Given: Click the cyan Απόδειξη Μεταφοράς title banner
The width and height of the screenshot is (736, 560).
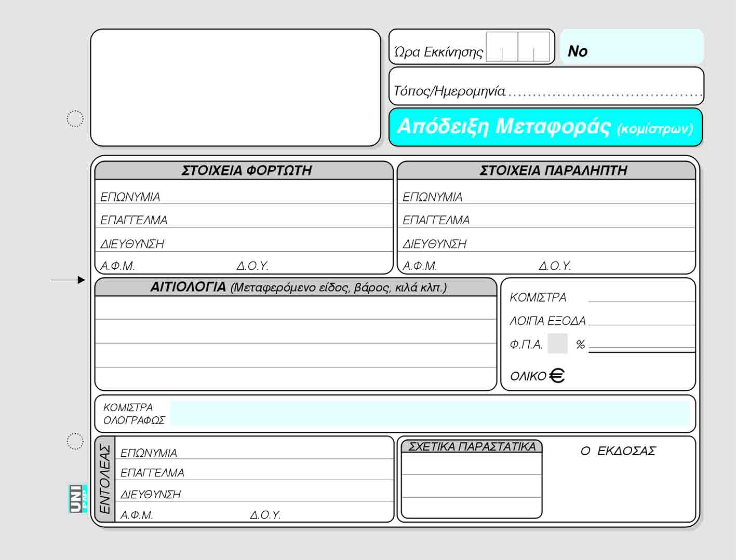Looking at the screenshot, I should [545, 127].
